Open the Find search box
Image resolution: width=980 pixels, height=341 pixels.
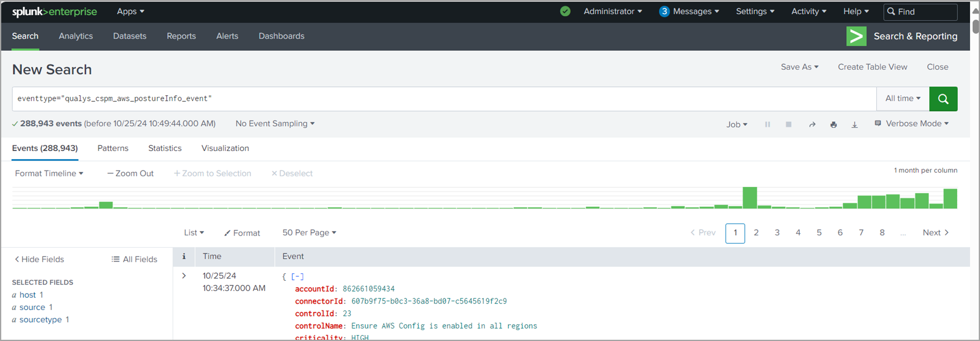[x=920, y=11]
